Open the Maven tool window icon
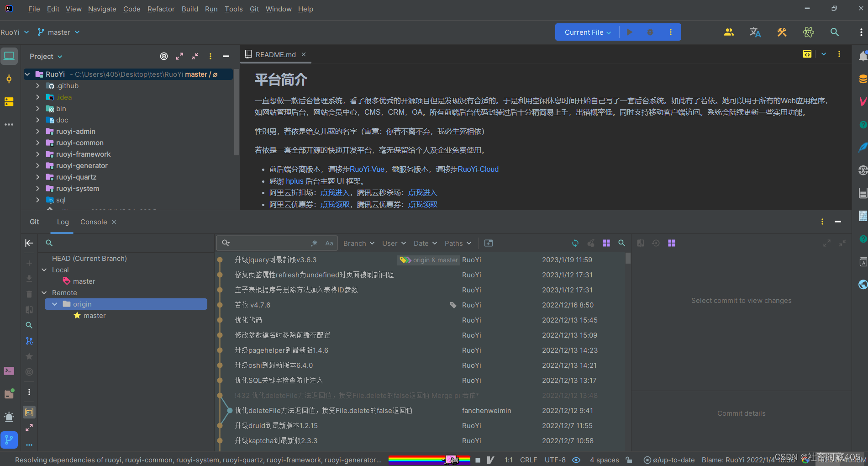Viewport: 868px width, 466px height. [x=863, y=101]
